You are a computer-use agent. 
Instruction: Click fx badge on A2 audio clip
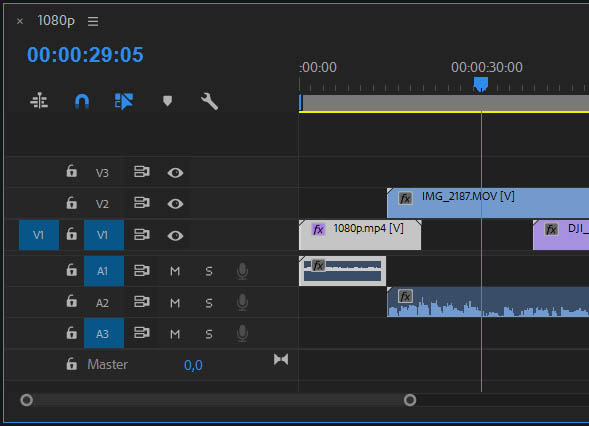(405, 296)
